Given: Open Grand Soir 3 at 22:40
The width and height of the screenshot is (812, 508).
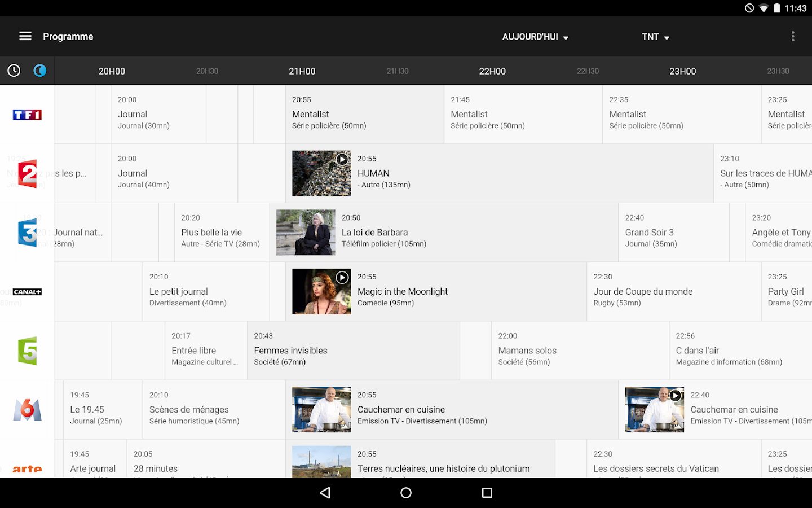Looking at the screenshot, I should pyautogui.click(x=674, y=233).
